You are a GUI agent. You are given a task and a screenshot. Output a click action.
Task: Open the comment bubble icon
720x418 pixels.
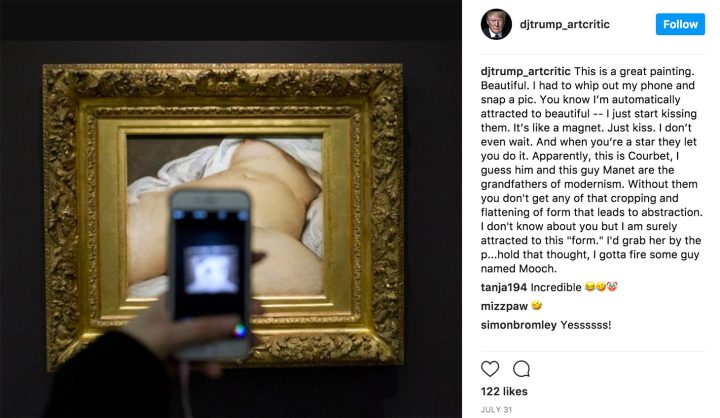tap(521, 369)
